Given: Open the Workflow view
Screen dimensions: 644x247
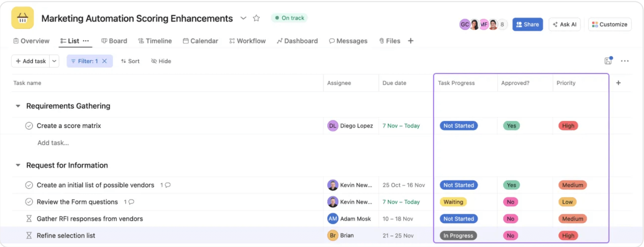Looking at the screenshot, I should [247, 41].
